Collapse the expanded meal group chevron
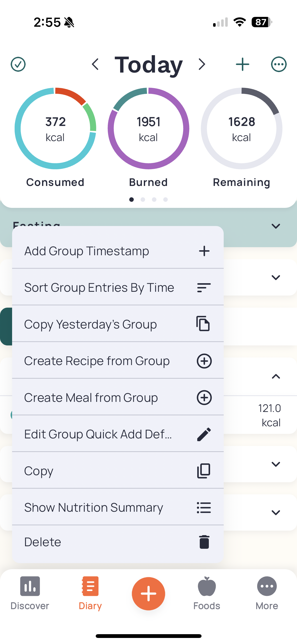 pyautogui.click(x=276, y=376)
